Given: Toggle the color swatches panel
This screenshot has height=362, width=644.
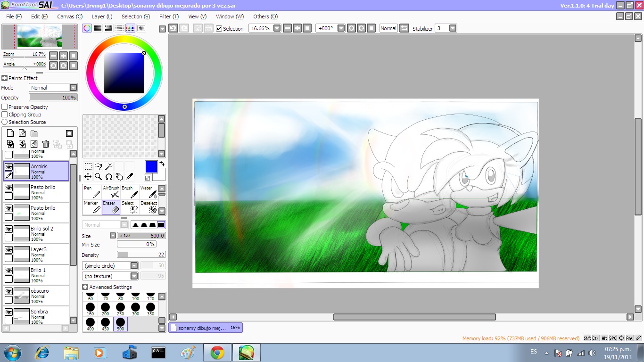Looking at the screenshot, I should [x=131, y=28].
